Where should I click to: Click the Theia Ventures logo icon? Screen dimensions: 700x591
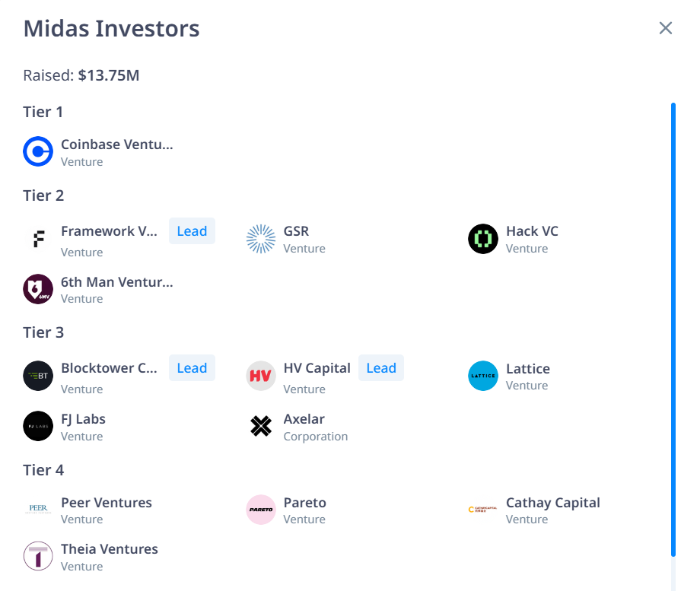click(x=38, y=556)
